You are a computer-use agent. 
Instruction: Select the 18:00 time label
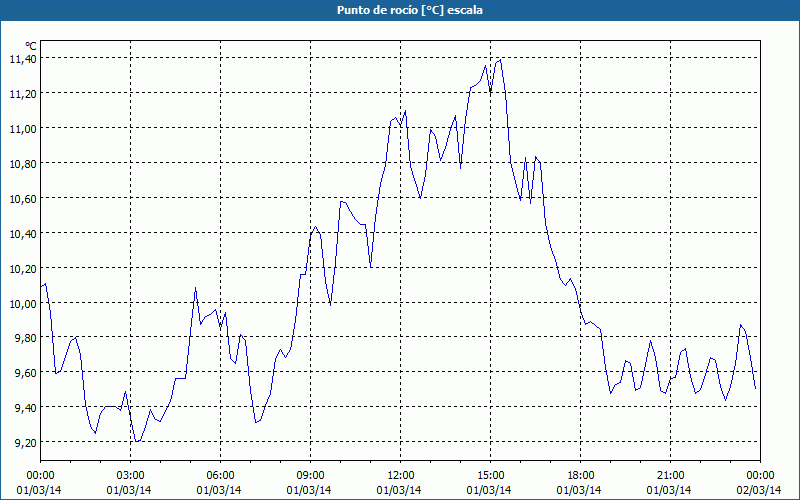tap(580, 476)
